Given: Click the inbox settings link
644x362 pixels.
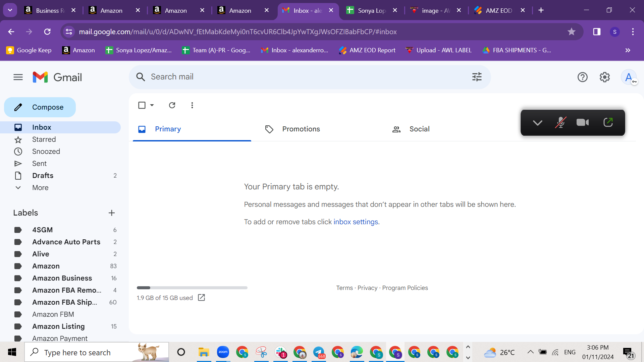Looking at the screenshot, I should coord(356,222).
